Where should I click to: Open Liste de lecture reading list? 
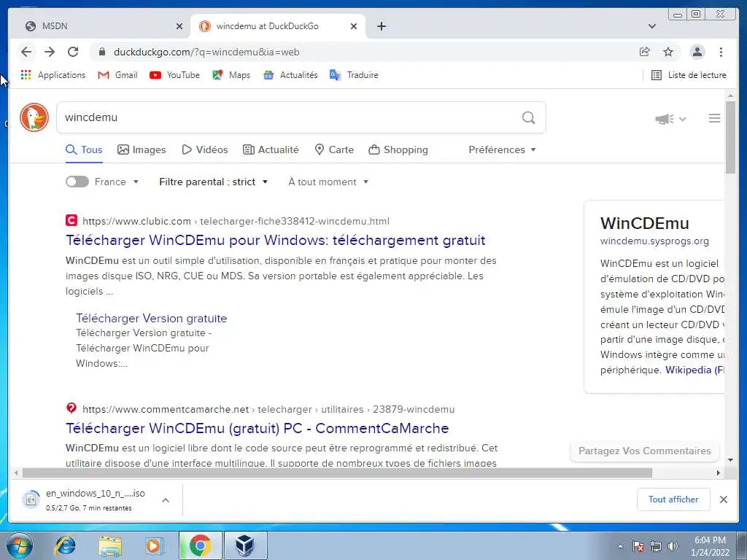pyautogui.click(x=689, y=75)
